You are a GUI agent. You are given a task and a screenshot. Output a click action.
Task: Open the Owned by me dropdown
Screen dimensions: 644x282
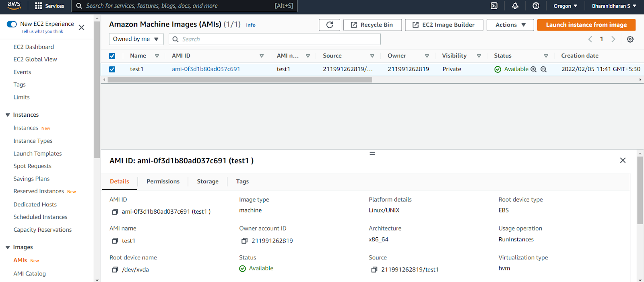pos(136,39)
